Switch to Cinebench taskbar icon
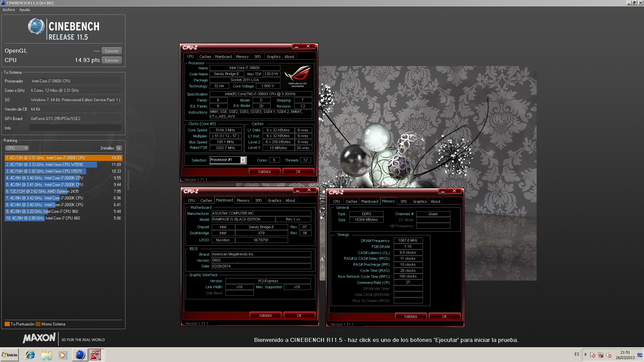 click(x=80, y=355)
